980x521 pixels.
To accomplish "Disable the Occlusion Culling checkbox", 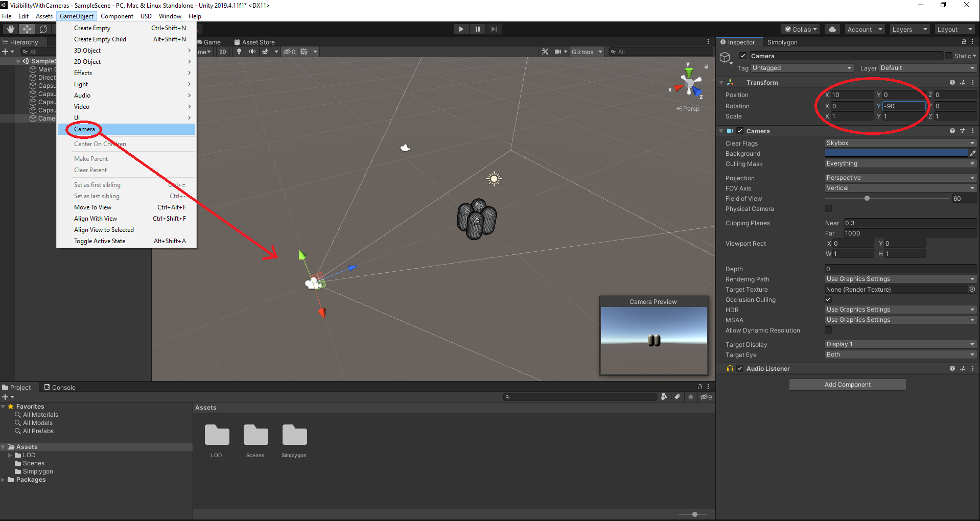I will [828, 299].
